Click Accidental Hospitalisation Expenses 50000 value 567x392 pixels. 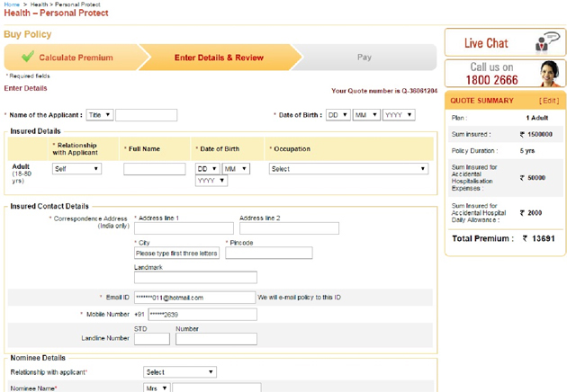coord(532,178)
